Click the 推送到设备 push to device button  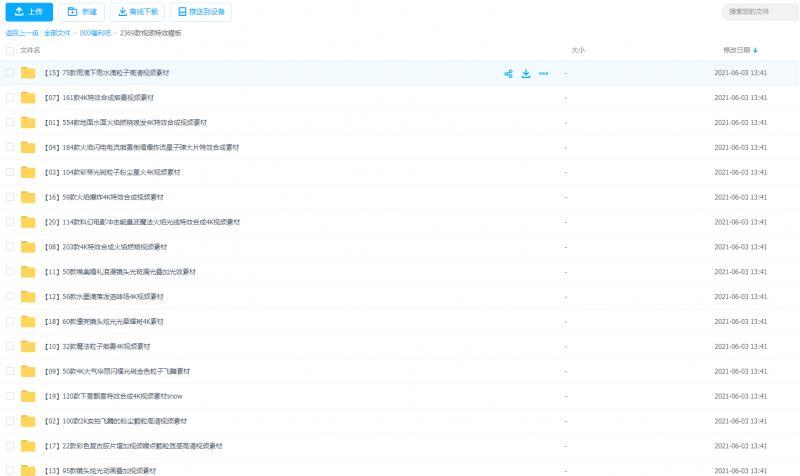click(201, 12)
